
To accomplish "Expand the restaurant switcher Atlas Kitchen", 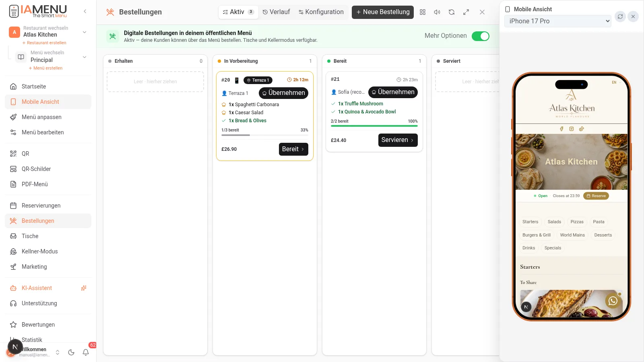I will coord(48,31).
